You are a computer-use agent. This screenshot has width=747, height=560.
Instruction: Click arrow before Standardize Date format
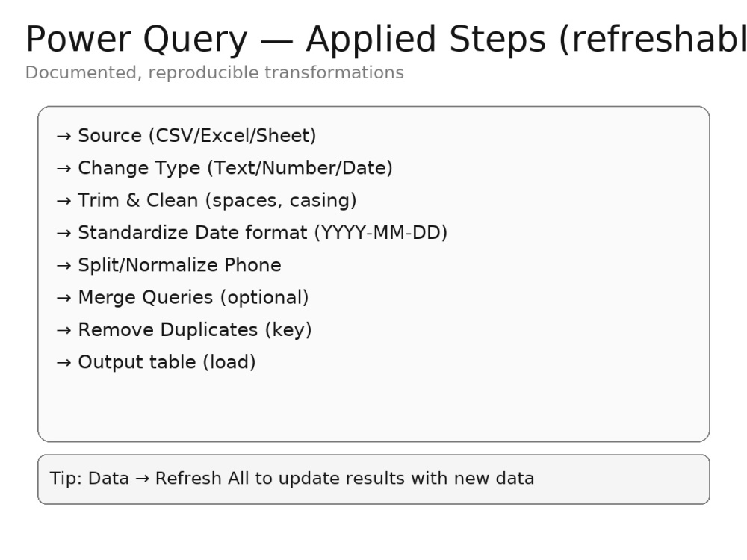pos(63,233)
